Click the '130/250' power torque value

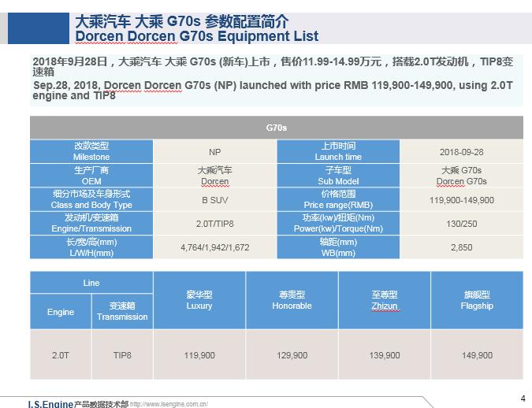[461, 224]
